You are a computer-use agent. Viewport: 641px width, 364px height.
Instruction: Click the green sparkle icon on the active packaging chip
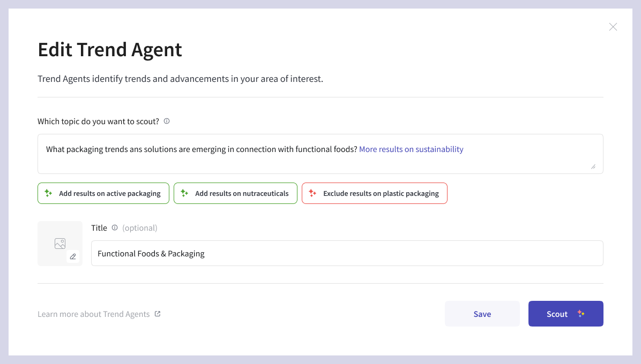(x=48, y=193)
